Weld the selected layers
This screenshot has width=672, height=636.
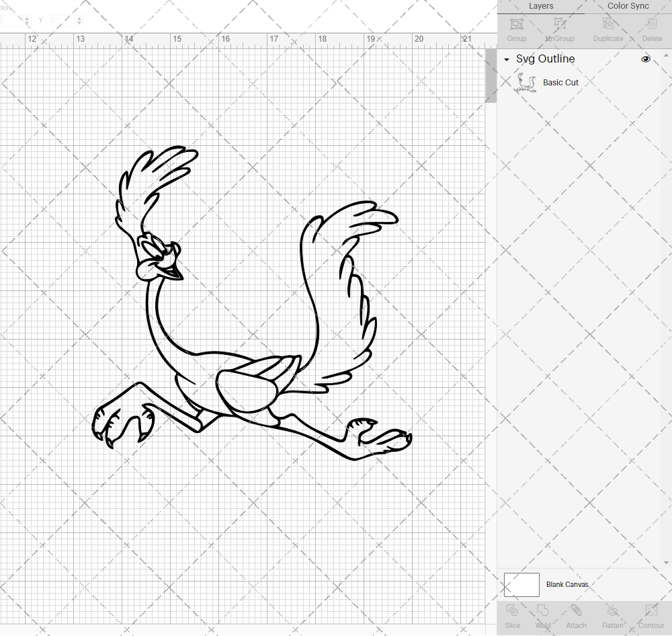coord(543,617)
